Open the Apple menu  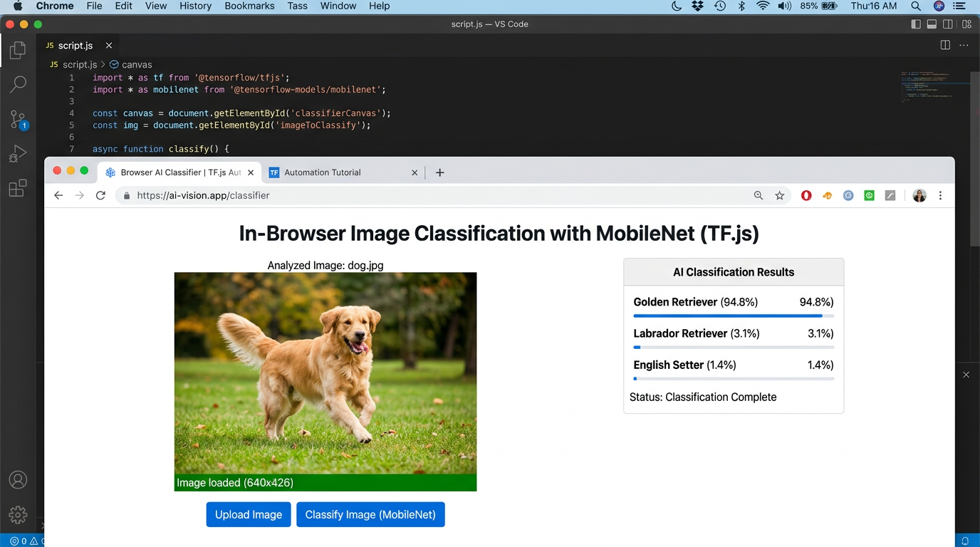click(18, 6)
